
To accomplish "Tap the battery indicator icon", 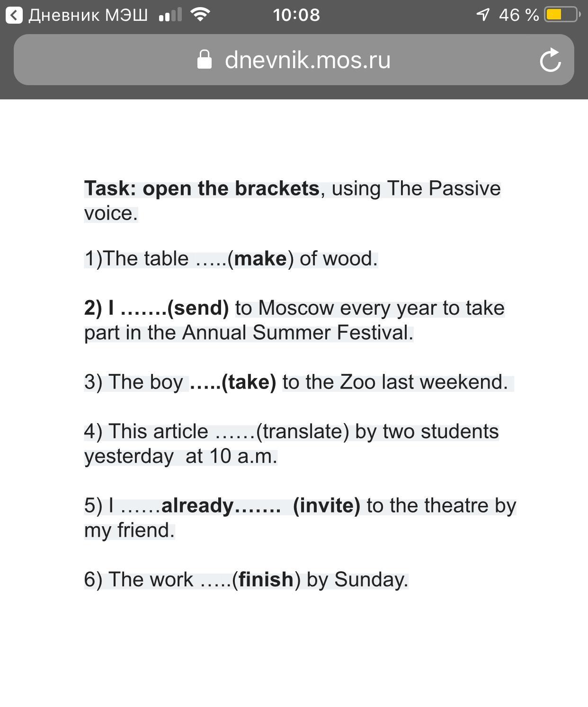I will click(562, 15).
